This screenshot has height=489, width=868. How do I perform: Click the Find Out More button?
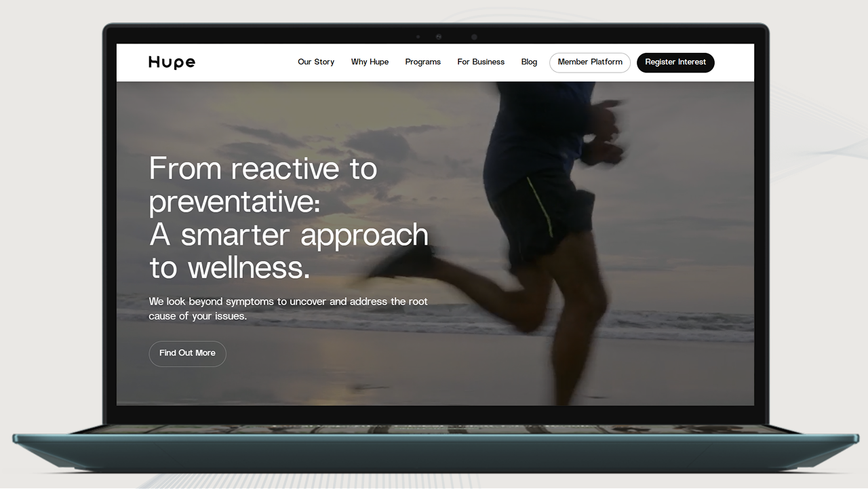(187, 353)
